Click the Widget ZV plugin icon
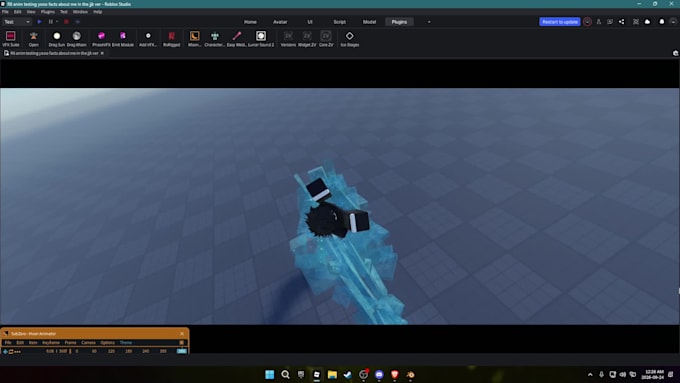Screen dimensions: 680x383 [x=307, y=38]
